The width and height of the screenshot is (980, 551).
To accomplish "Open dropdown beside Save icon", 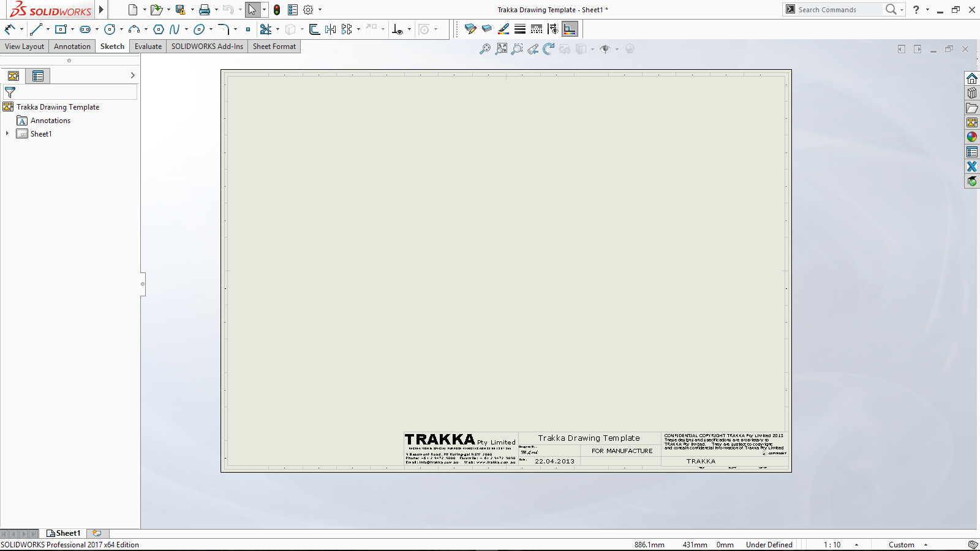I will (192, 10).
